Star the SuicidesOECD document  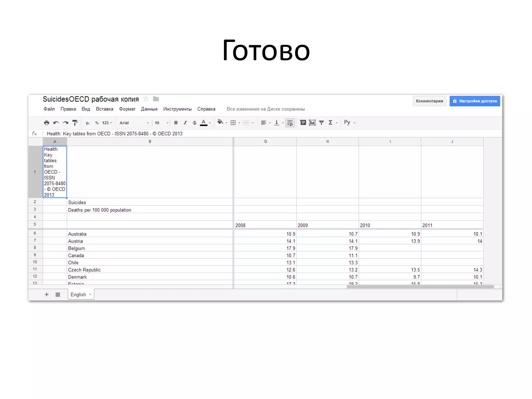pyautogui.click(x=146, y=99)
